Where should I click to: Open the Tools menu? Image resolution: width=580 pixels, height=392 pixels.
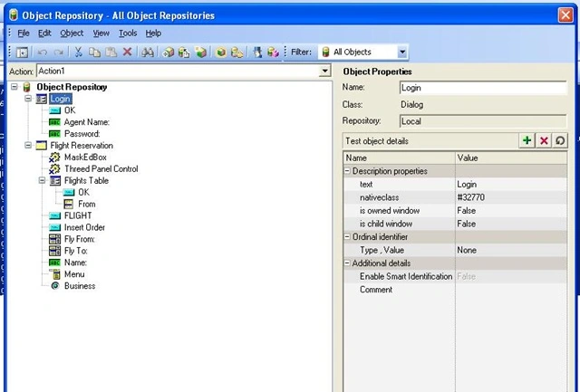pyautogui.click(x=128, y=33)
